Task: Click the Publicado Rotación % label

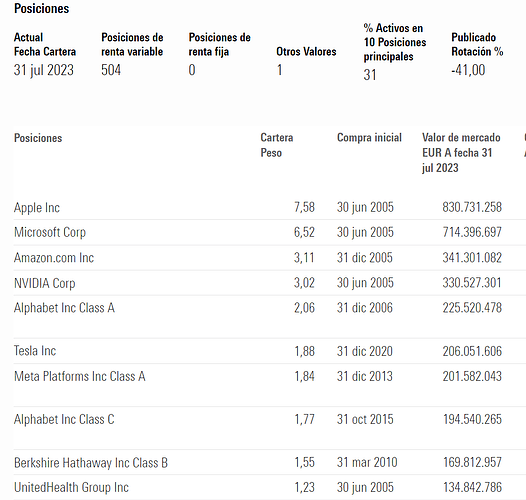Action: click(x=477, y=44)
